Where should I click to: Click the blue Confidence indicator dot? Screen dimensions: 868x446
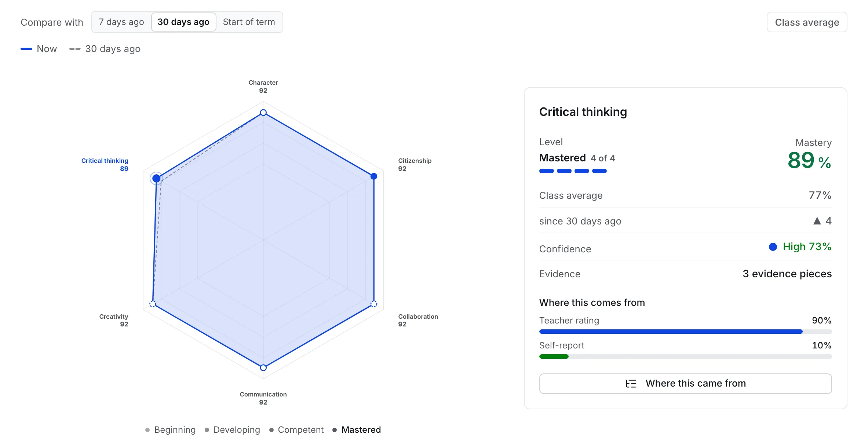coord(773,247)
